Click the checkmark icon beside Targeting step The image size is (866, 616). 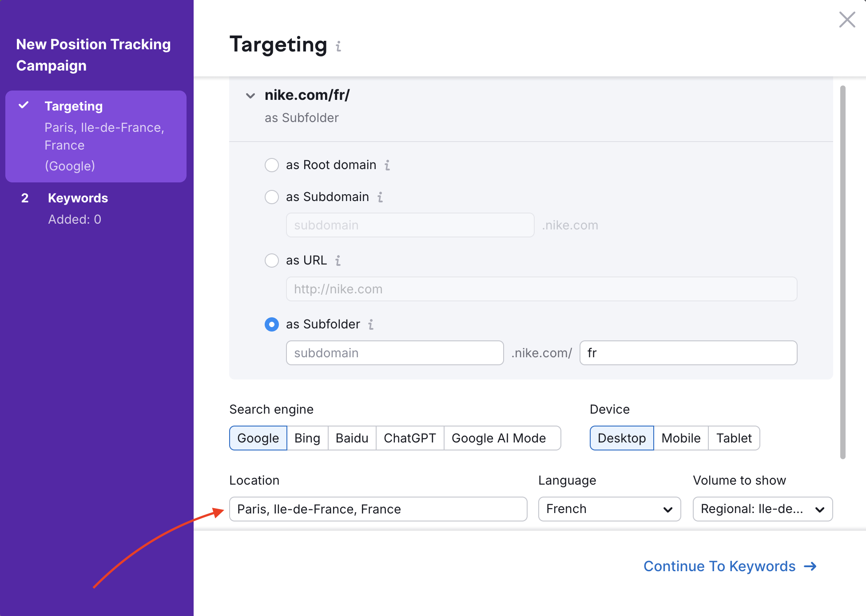tap(24, 106)
